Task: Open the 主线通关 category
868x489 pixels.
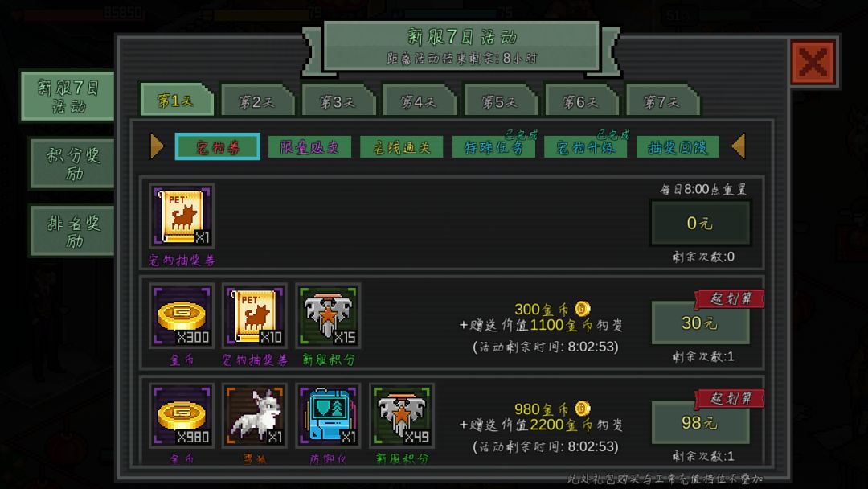Action: (401, 146)
